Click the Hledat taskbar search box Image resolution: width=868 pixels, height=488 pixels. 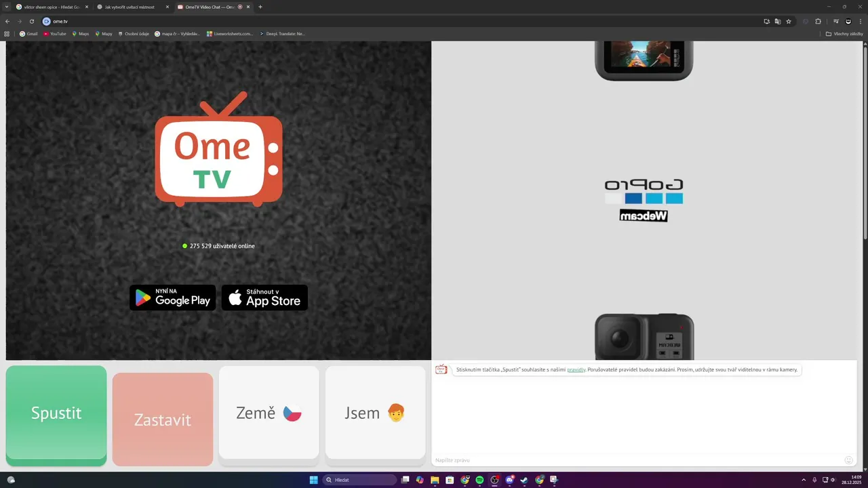click(x=359, y=480)
